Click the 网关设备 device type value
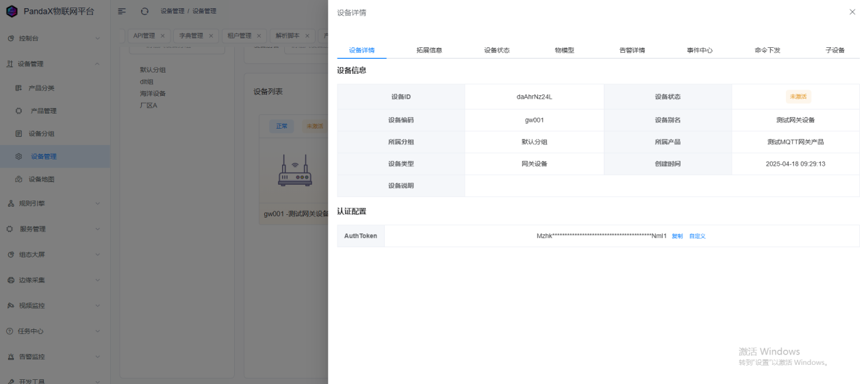Viewport: 868px width, 384px height. [535, 164]
